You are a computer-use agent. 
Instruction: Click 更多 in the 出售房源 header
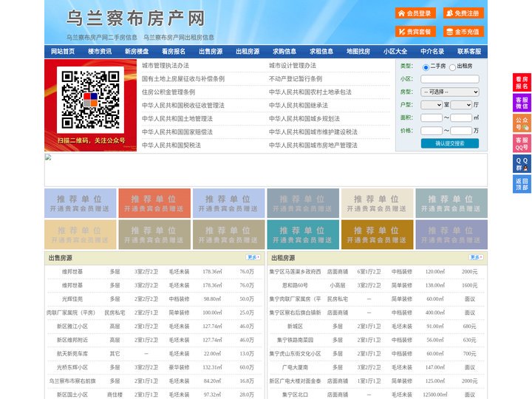(253, 258)
